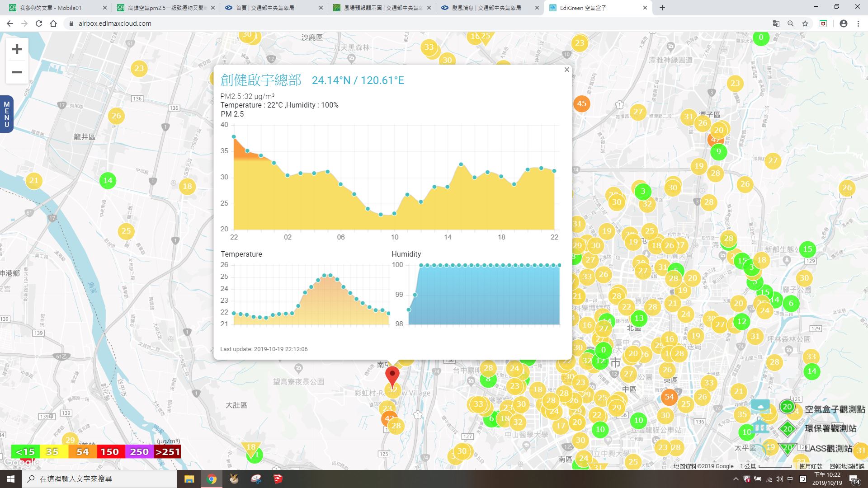Zoom out the map with minus button
The image size is (868, 488).
coord(17,72)
